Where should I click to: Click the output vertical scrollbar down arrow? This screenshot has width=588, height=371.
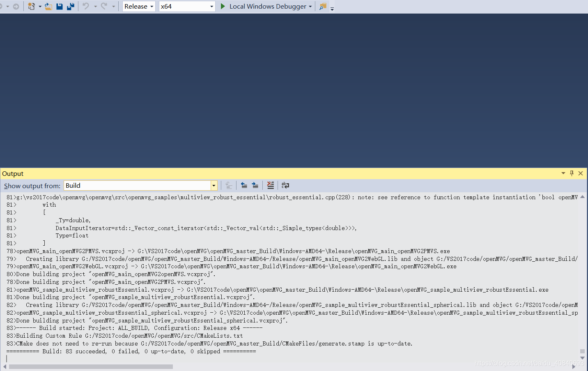coord(582,358)
